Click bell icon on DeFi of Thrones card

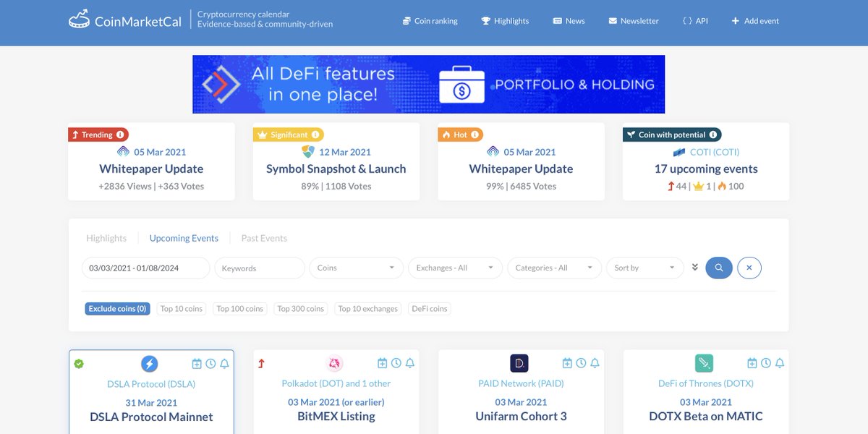(780, 363)
